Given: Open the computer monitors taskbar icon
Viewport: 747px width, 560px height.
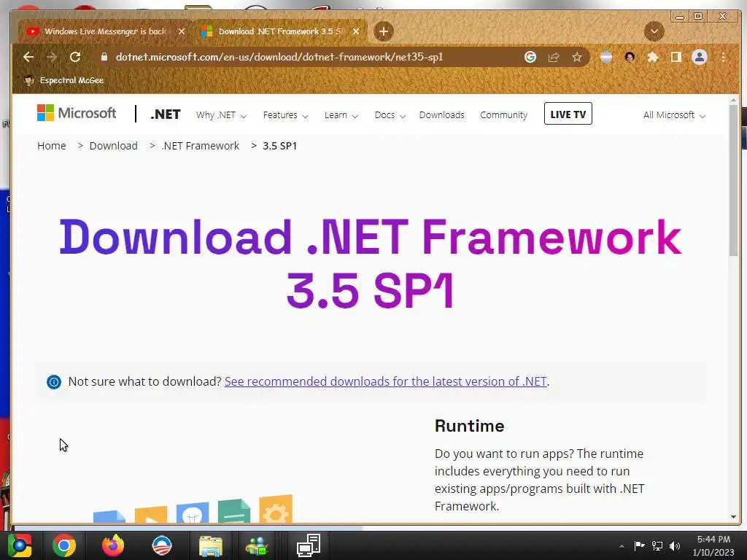Looking at the screenshot, I should (309, 545).
